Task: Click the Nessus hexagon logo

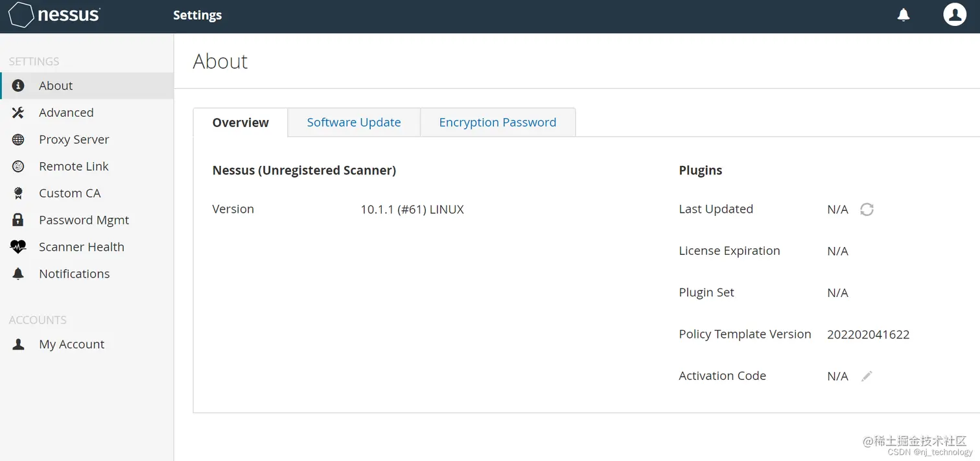Action: coord(21,15)
